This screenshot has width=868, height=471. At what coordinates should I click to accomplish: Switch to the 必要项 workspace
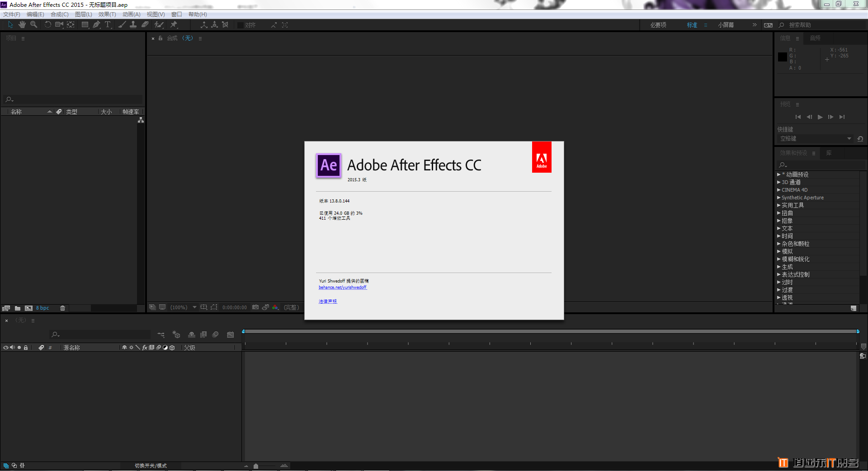[x=658, y=25]
